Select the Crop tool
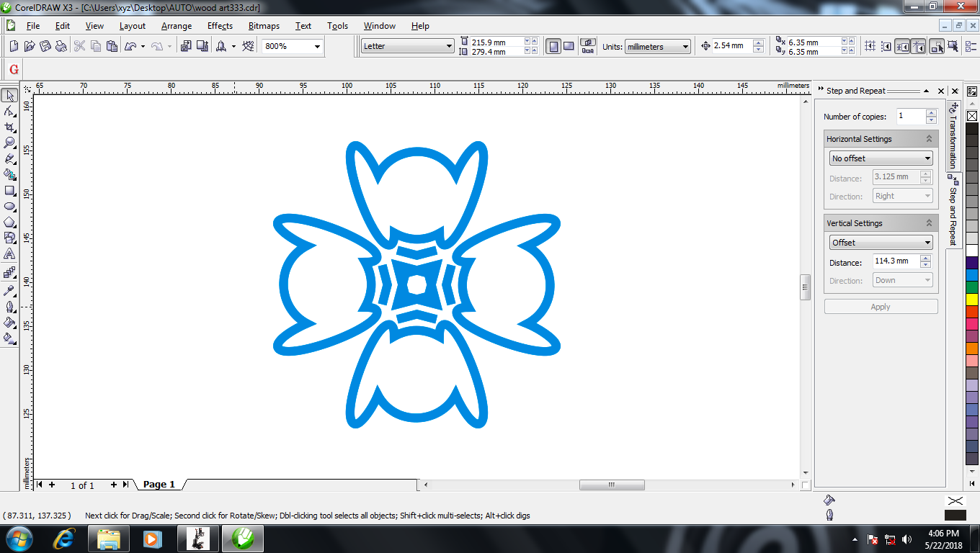This screenshot has width=980, height=553. pos(9,127)
